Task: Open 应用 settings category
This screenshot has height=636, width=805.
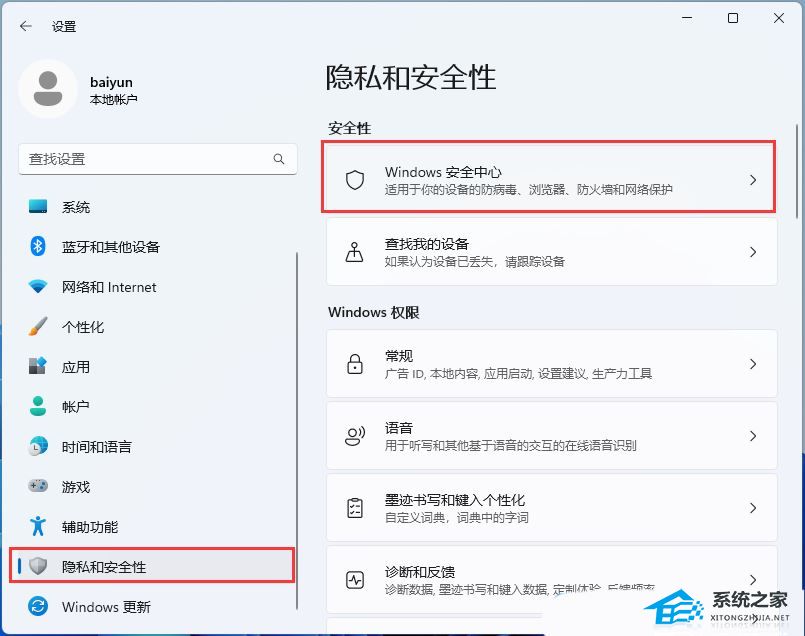Action: pos(76,367)
